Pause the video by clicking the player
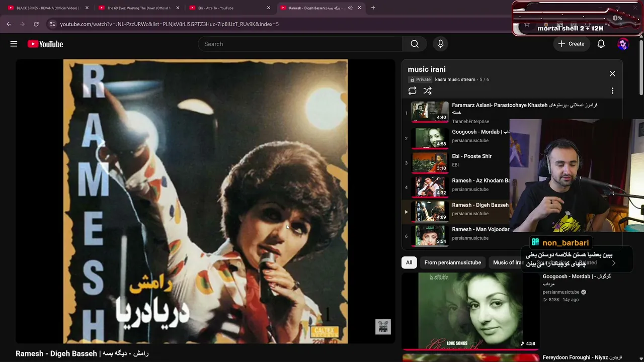 (x=205, y=201)
